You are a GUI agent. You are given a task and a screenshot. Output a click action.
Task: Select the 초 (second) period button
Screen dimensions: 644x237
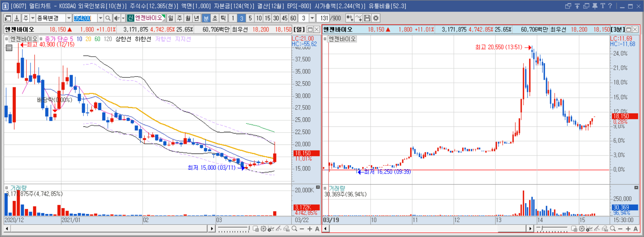[215, 18]
